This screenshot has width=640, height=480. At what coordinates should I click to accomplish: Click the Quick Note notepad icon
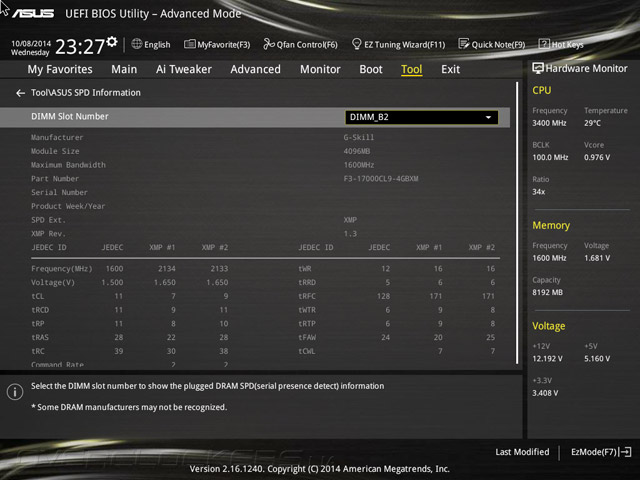464,44
